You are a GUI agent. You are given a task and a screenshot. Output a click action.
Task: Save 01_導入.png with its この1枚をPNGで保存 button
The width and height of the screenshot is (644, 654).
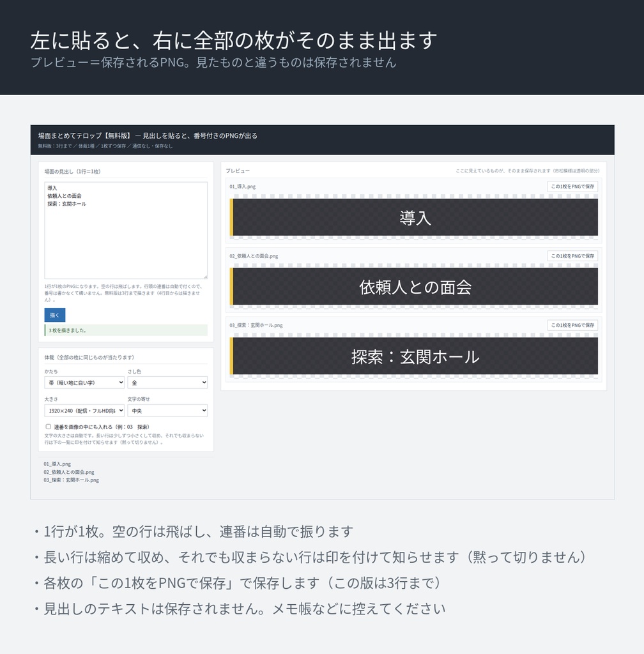tap(572, 186)
